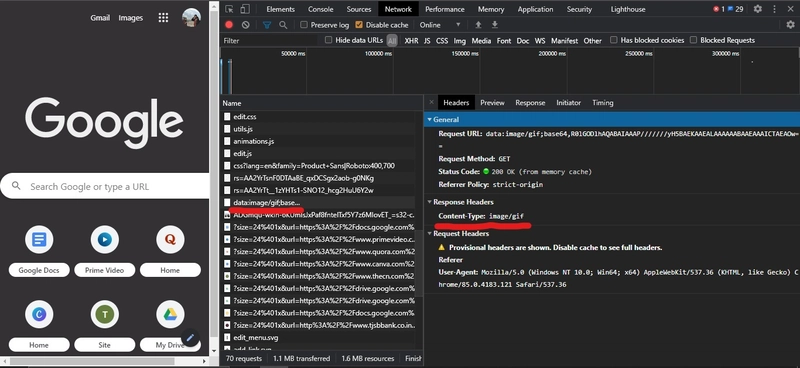This screenshot has height=368, width=800.
Task: Click the customize page pencil icon
Action: (x=190, y=337)
